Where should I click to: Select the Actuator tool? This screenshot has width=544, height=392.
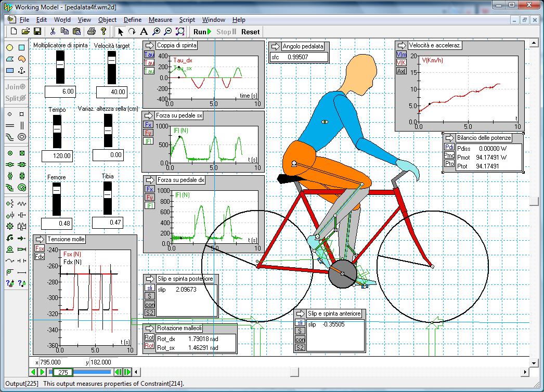[x=21, y=250]
